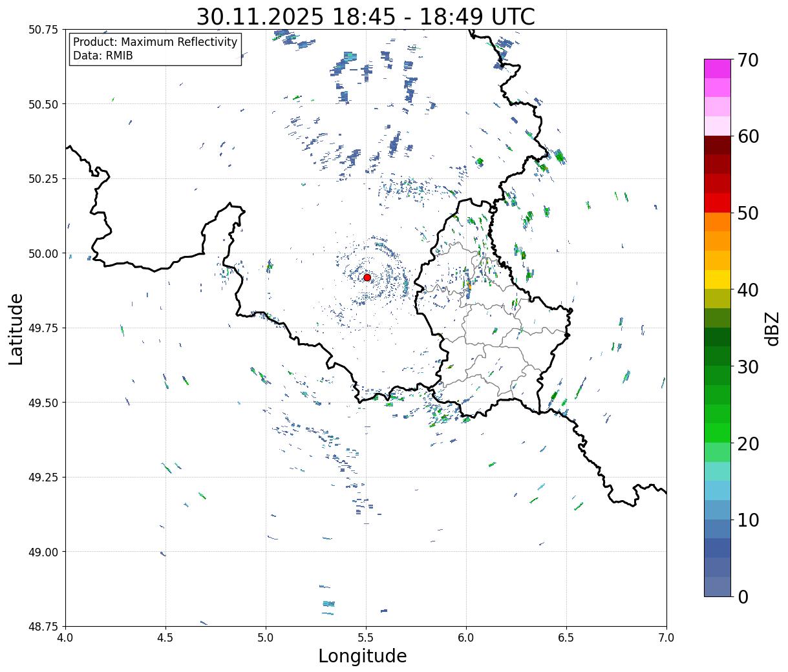Image resolution: width=788 pixels, height=672 pixels.
Task: Click the 50.00 latitude tick label
Action: click(43, 253)
